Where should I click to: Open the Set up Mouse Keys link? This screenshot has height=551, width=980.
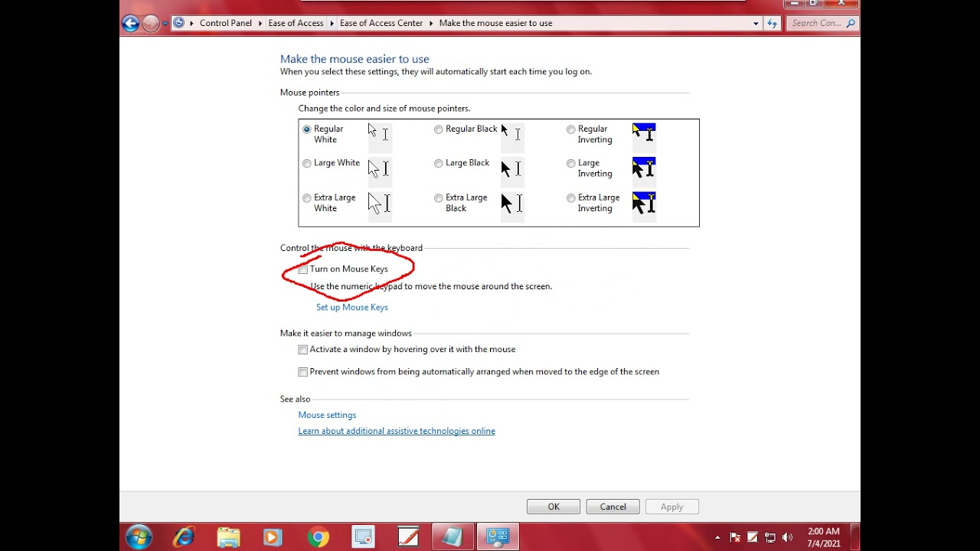point(352,308)
